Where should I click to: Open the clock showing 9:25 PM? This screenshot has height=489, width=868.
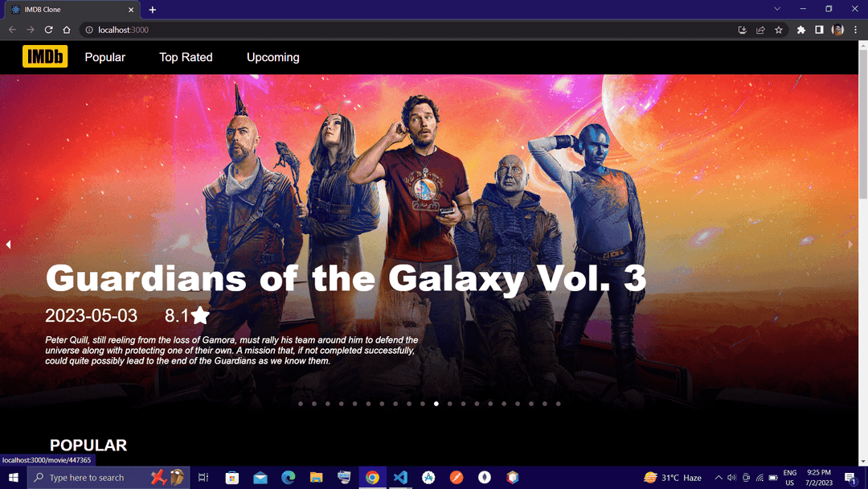click(x=819, y=478)
